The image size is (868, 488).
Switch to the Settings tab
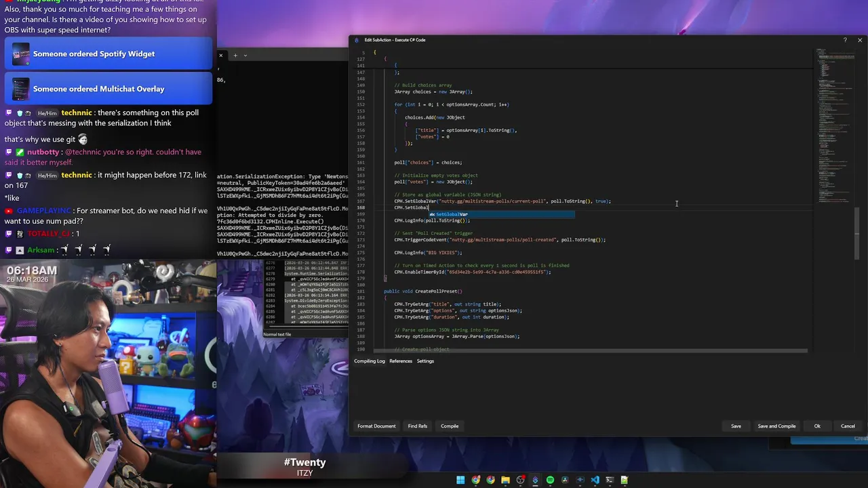[x=425, y=361]
